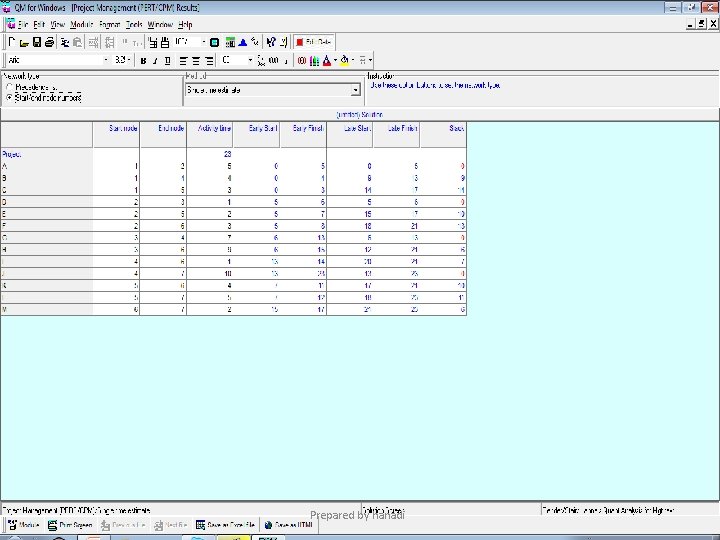Click the red Edit Data button
Image resolution: width=720 pixels, height=540 pixels.
pyautogui.click(x=314, y=42)
